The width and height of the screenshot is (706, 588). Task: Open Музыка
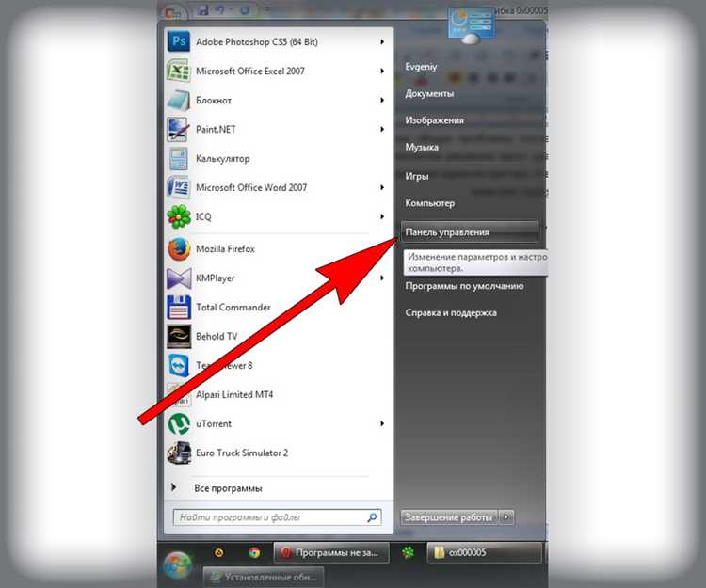[x=422, y=147]
